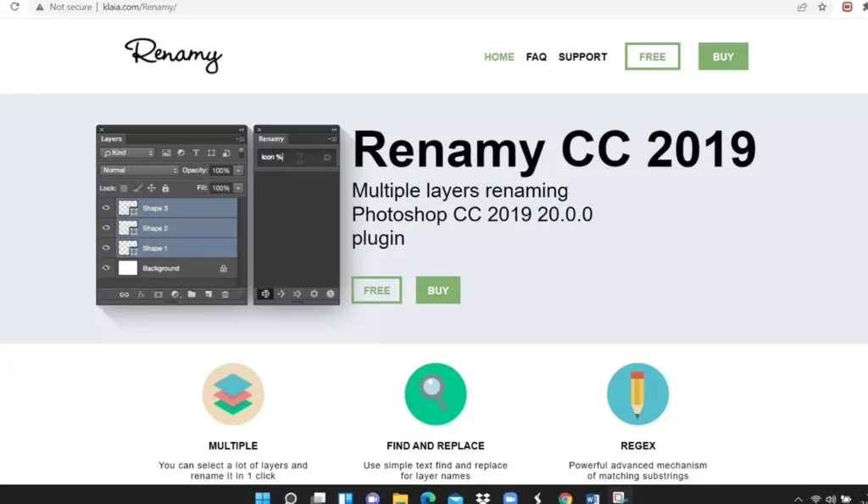
Task: Open Dropbox from the taskbar
Action: 482,498
